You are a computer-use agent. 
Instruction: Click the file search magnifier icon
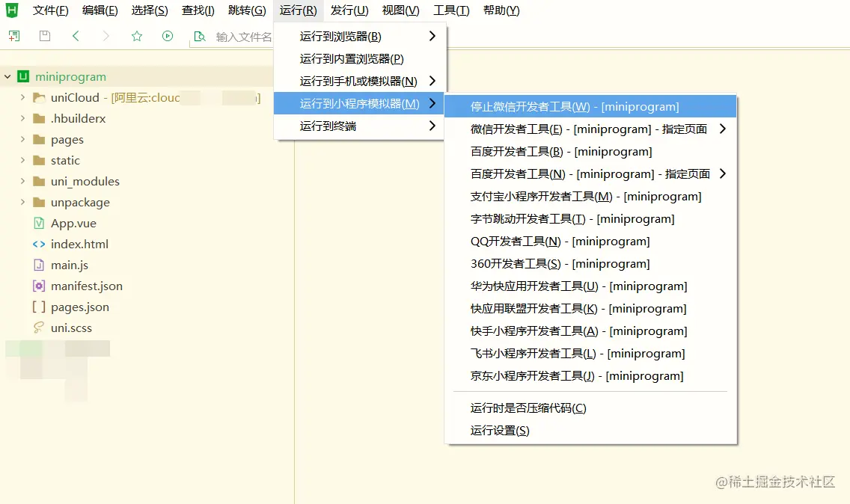tap(200, 37)
